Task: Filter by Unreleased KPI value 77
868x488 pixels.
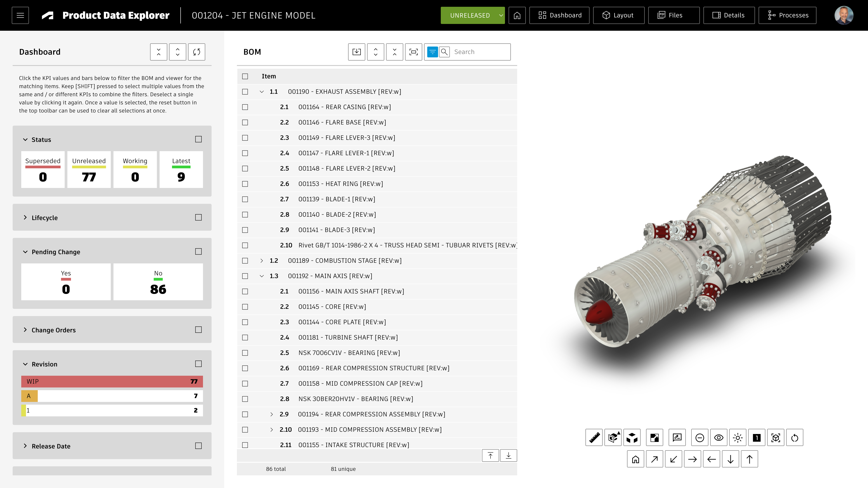Action: click(89, 176)
